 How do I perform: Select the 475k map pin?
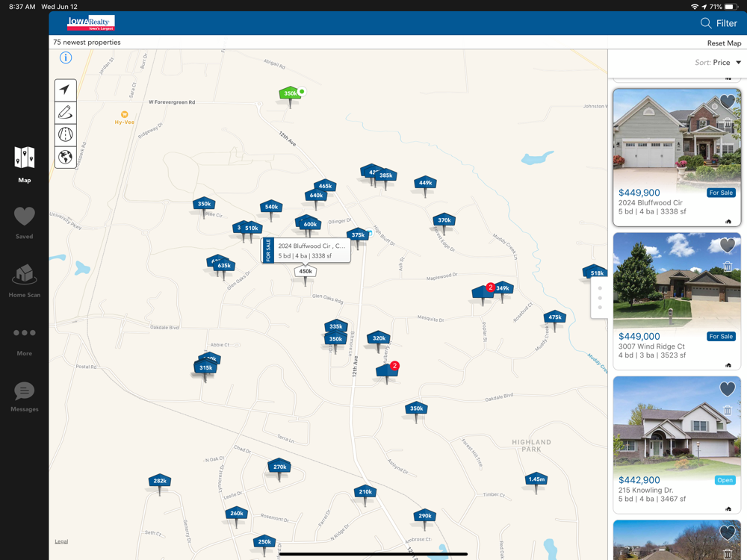[555, 317]
